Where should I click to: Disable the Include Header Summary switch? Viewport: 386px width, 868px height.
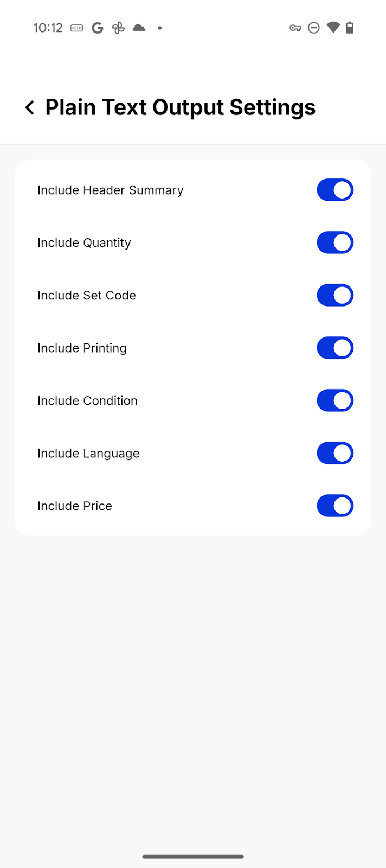[x=335, y=190]
